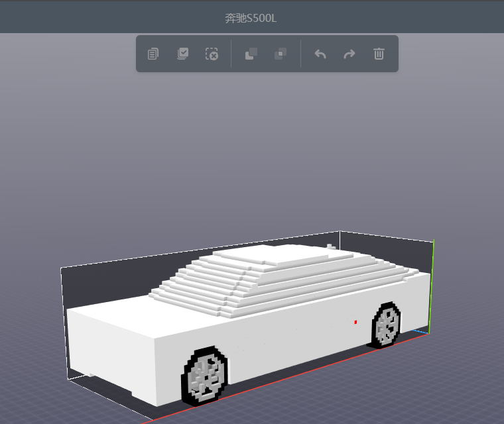Redo the last undone action
This screenshot has height=424, width=504.
point(349,54)
